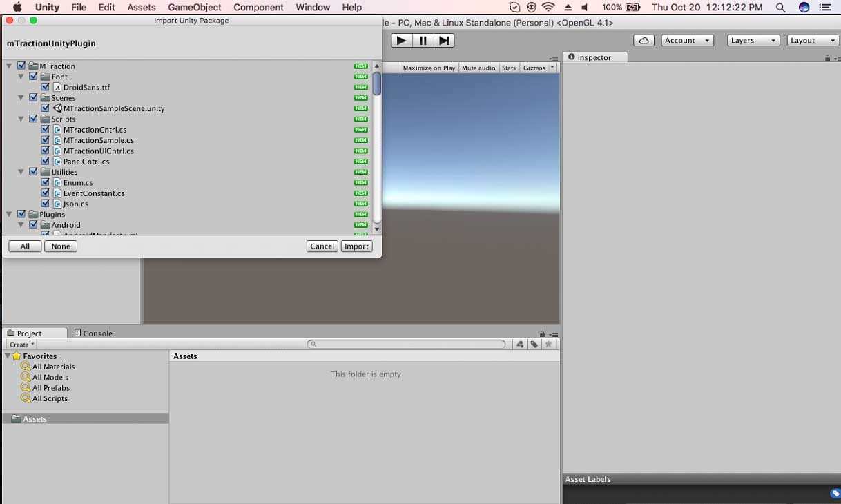
Task: Select the Inspector tab
Action: tap(596, 57)
